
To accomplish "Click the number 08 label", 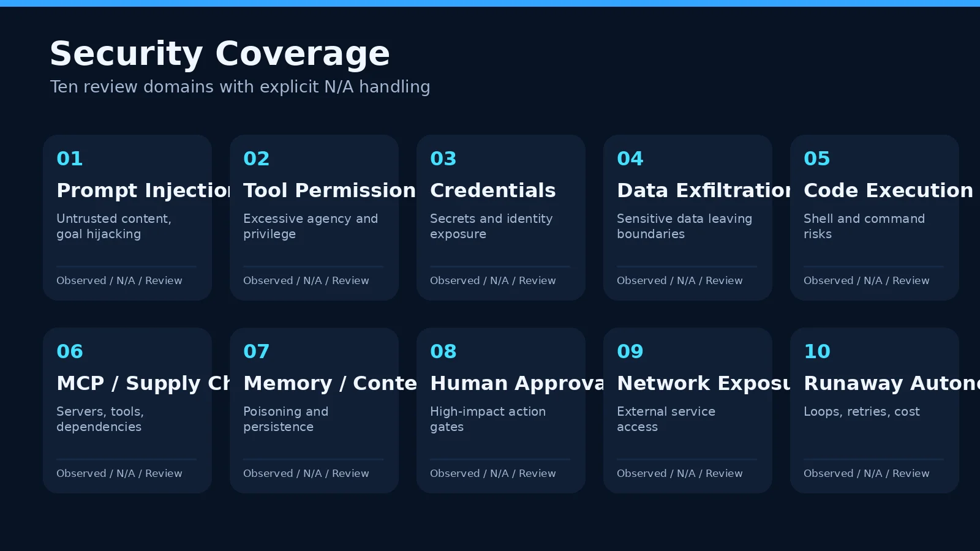I will (443, 351).
